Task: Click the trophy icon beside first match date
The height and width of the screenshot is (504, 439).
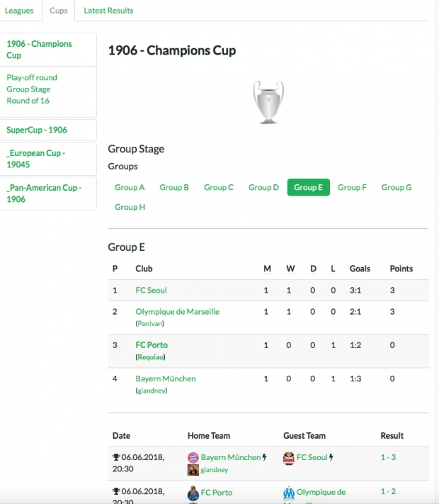Action: [x=116, y=457]
